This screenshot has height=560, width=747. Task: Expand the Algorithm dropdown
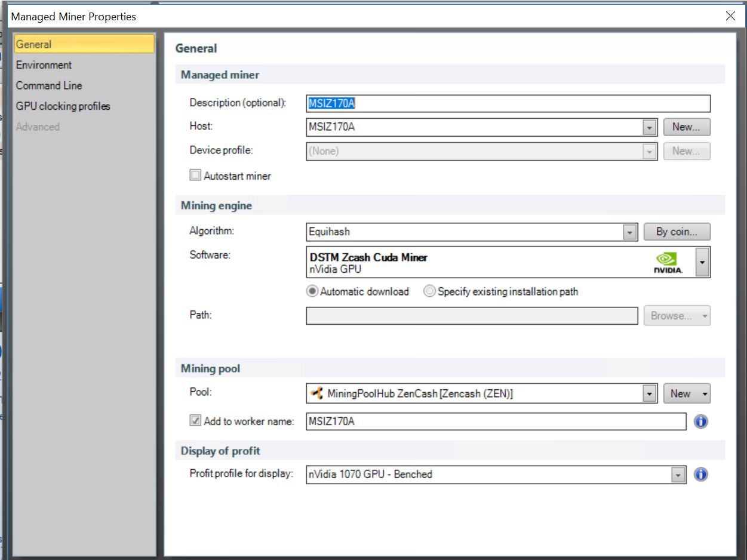(629, 232)
